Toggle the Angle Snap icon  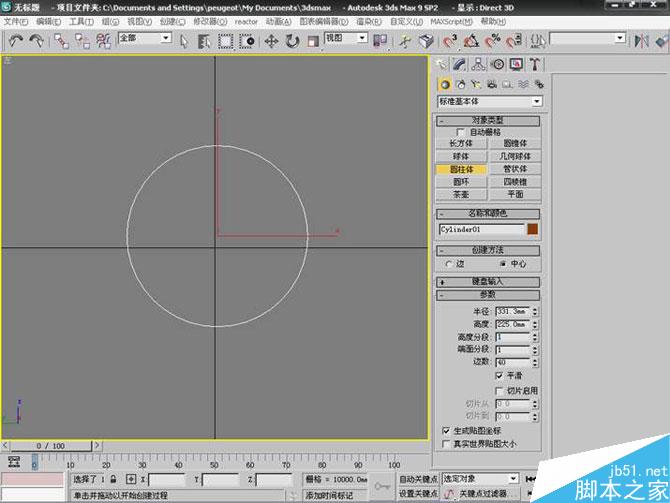tap(471, 41)
